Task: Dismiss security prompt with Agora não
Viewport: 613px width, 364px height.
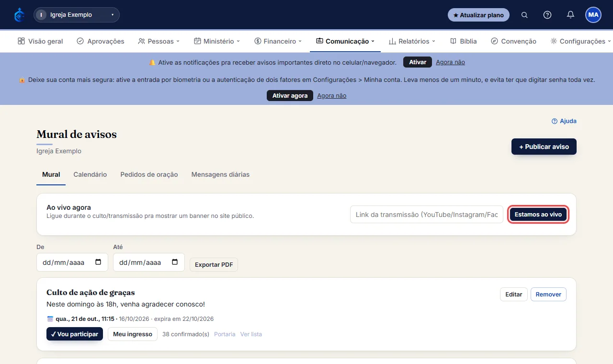Action: click(331, 96)
